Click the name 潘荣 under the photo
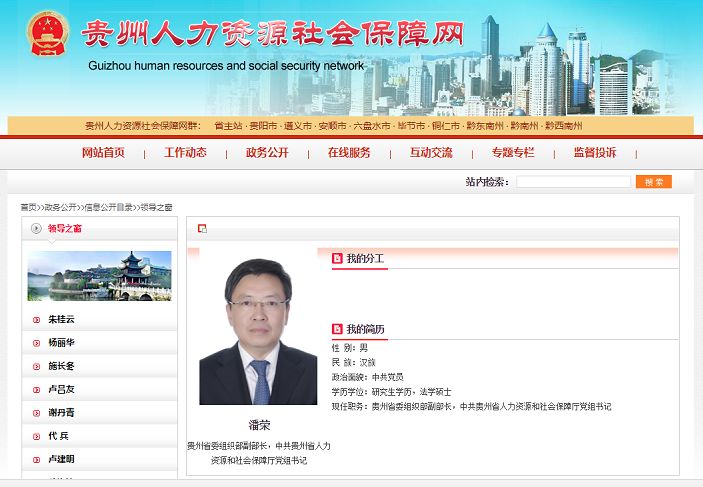 tap(259, 425)
